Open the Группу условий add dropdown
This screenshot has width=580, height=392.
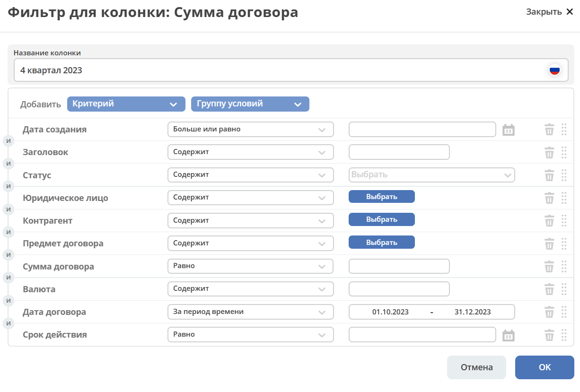tap(250, 104)
